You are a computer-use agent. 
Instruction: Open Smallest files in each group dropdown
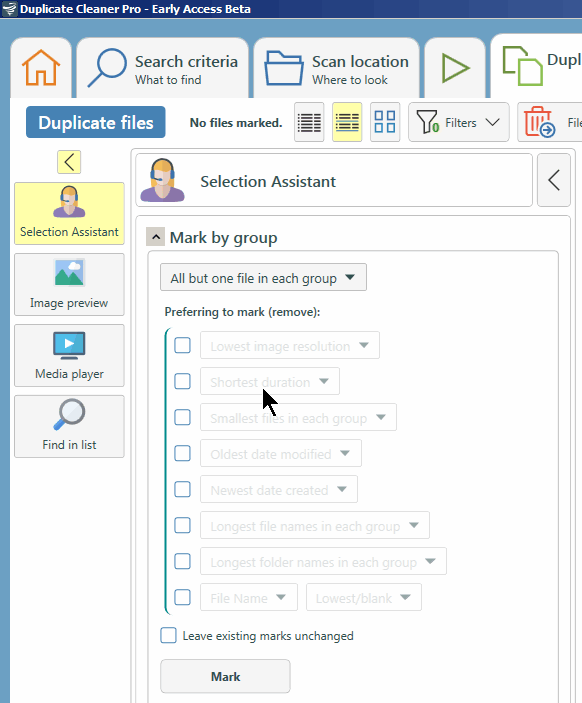point(298,417)
